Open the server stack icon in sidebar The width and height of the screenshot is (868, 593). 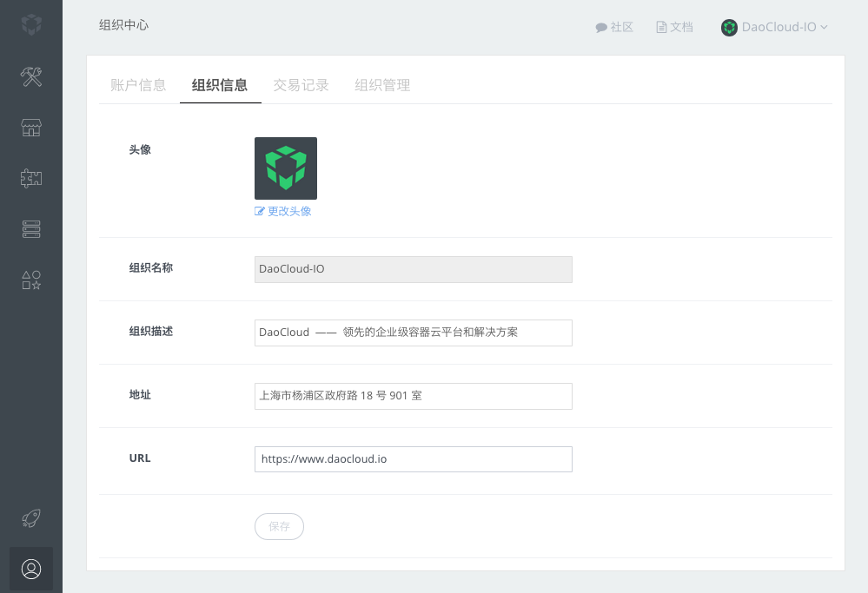click(31, 229)
